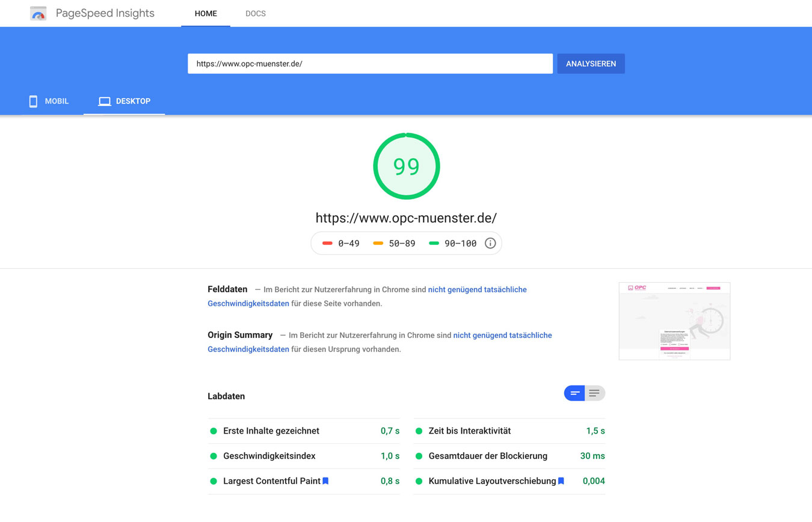Open Origin Summary 'nicht genügend tatsächliche' link
812x522 pixels.
coord(503,335)
